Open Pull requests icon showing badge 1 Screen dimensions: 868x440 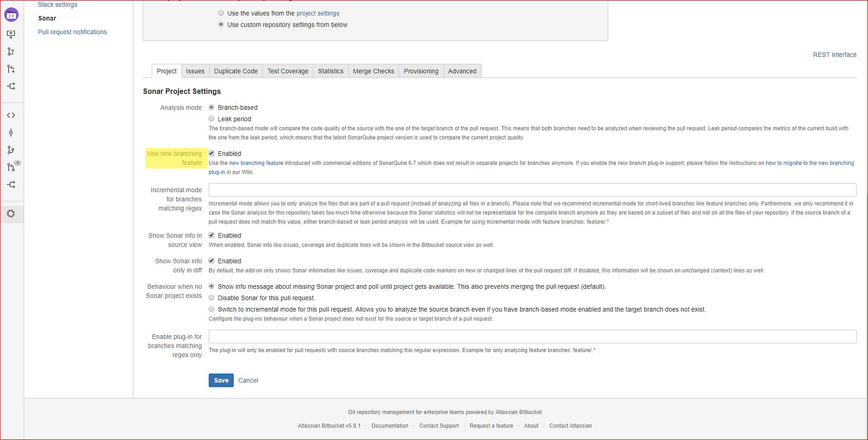(x=11, y=167)
